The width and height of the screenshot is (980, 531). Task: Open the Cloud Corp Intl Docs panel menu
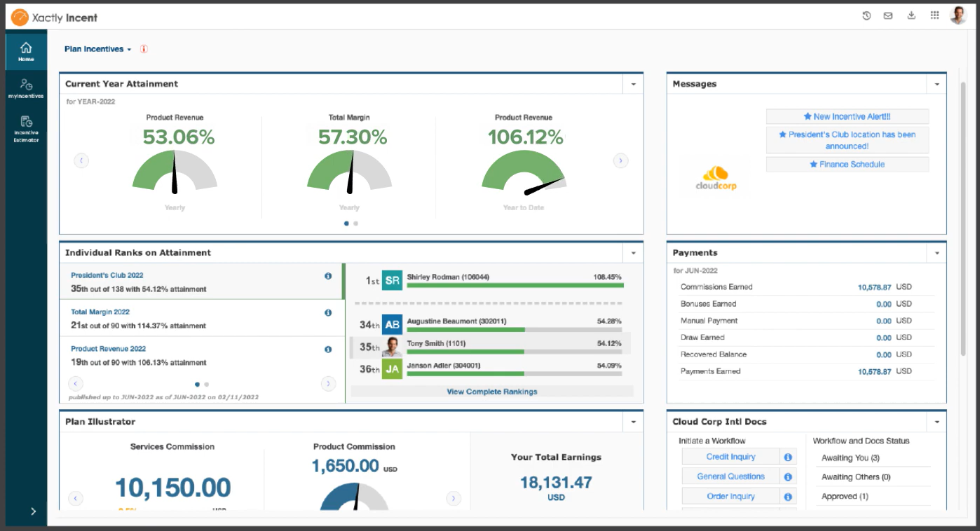pos(937,422)
